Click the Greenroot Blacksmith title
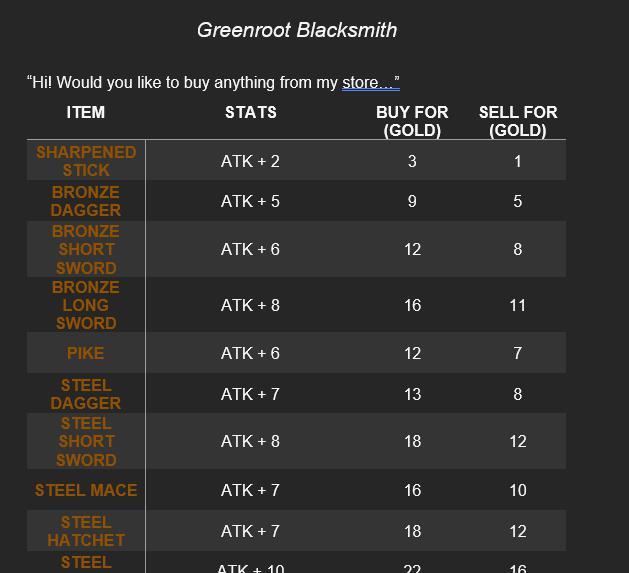Image resolution: width=629 pixels, height=573 pixels. [297, 30]
